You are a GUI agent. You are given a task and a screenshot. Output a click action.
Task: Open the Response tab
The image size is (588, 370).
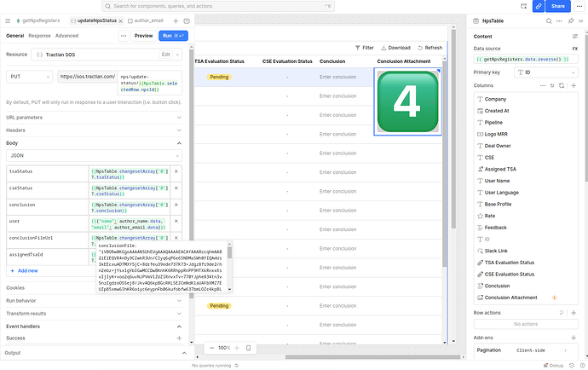(39, 36)
